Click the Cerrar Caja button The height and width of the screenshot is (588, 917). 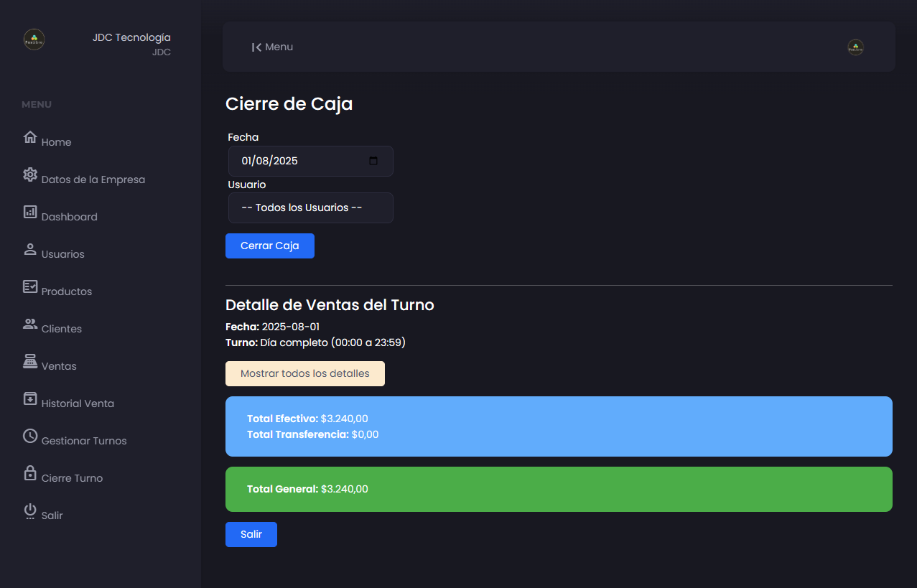tap(270, 246)
